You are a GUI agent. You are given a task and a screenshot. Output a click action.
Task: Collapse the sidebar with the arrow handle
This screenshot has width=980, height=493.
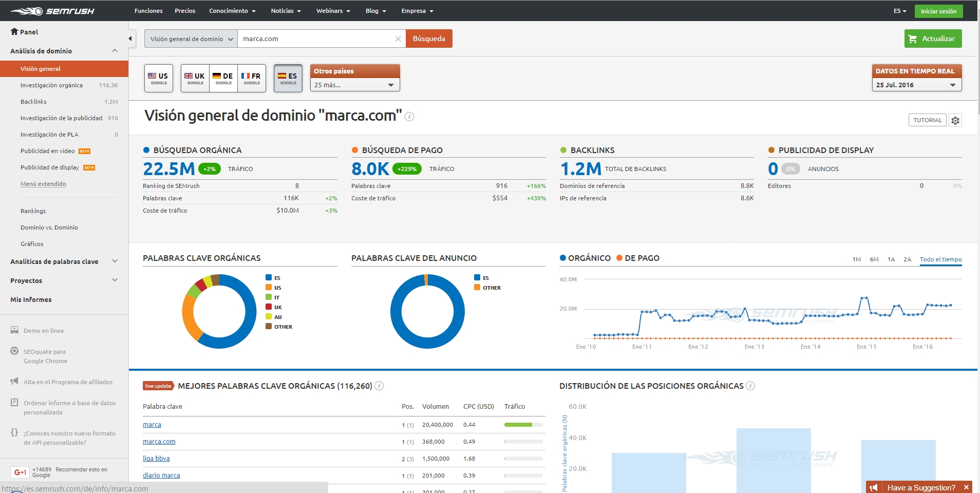click(x=130, y=39)
